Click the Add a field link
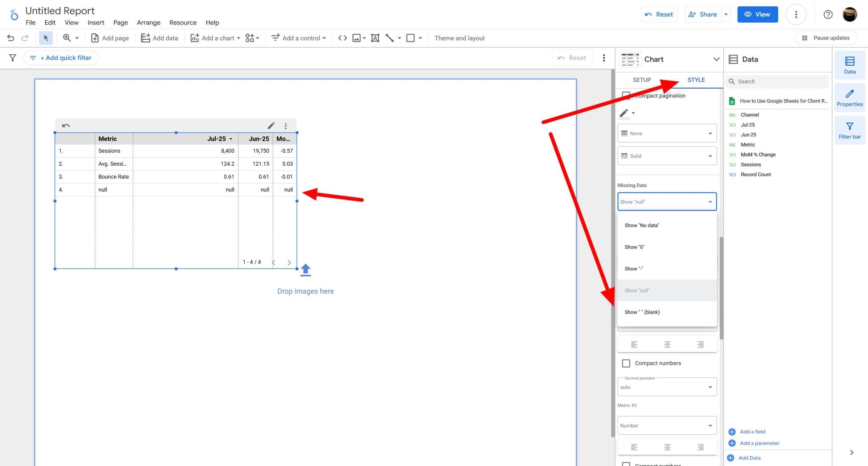The height and width of the screenshot is (466, 868). pos(752,431)
